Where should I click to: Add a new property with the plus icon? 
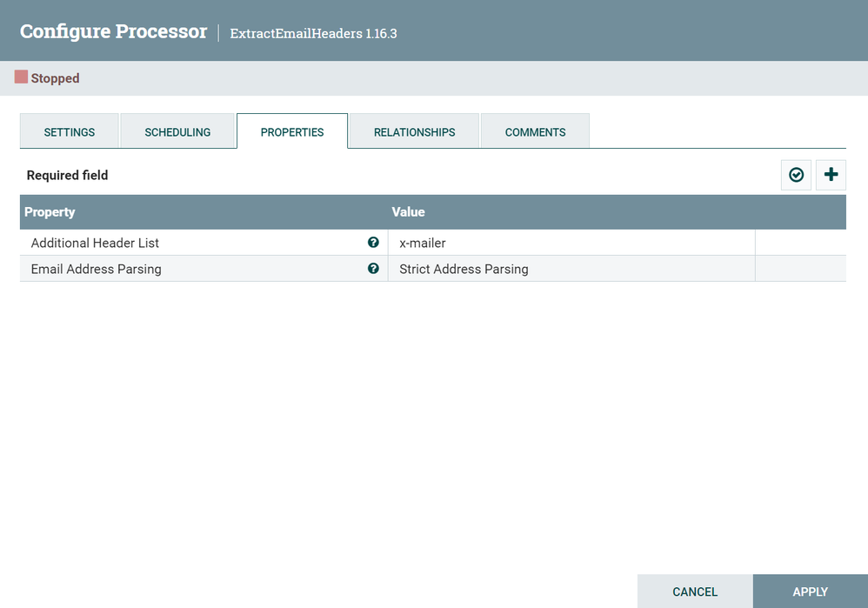(x=831, y=175)
